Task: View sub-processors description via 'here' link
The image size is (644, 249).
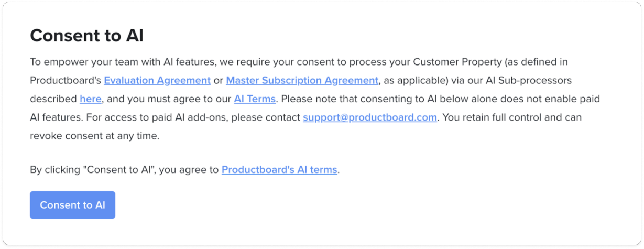Action: [x=90, y=99]
